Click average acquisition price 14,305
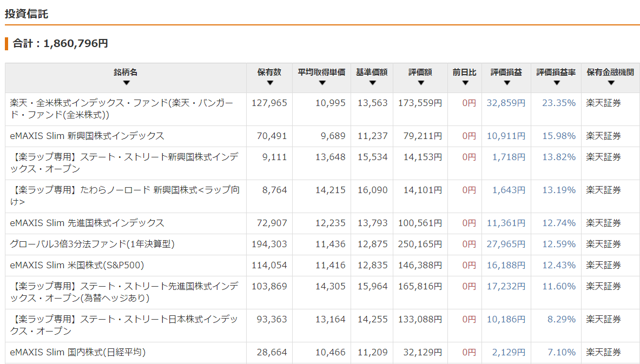Image resolution: width=640 pixels, height=364 pixels. pyautogui.click(x=330, y=287)
